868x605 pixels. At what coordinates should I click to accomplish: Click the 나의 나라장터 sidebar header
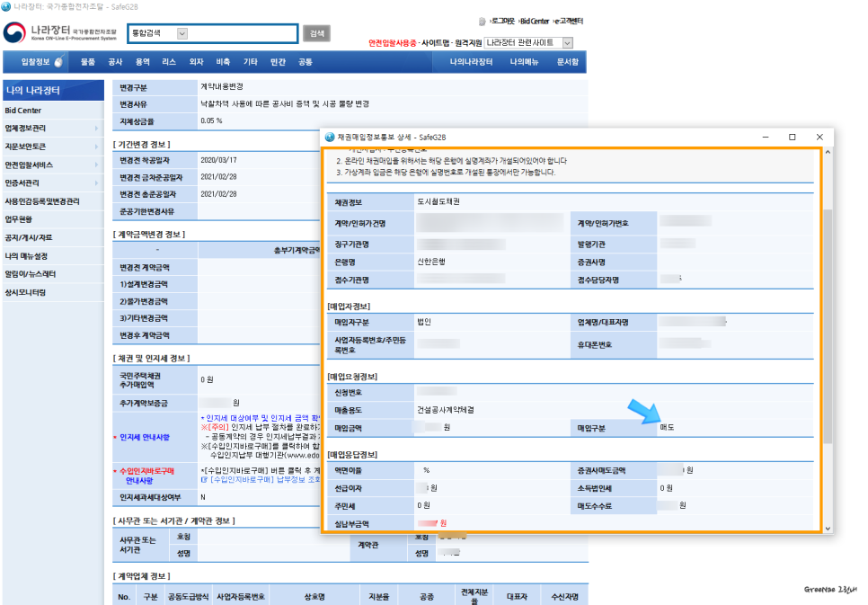[53, 90]
